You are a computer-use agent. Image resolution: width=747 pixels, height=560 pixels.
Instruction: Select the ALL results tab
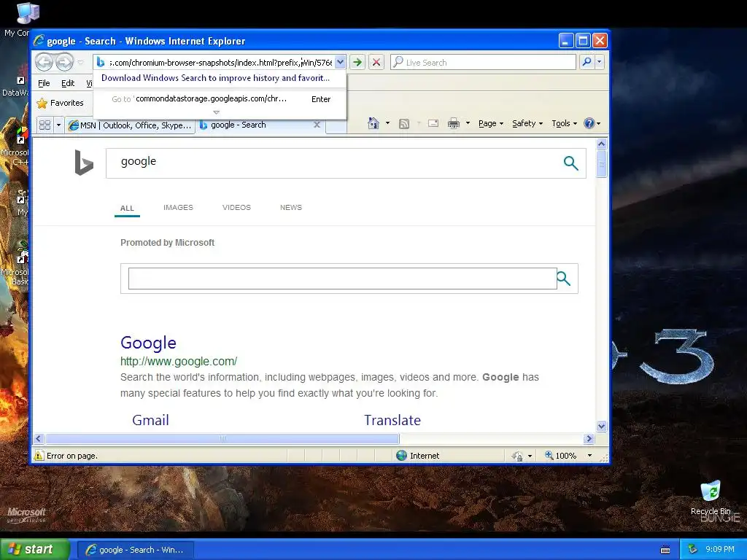click(127, 208)
